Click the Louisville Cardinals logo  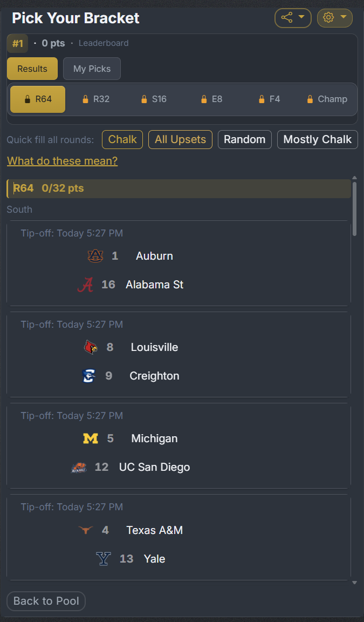[x=91, y=347]
